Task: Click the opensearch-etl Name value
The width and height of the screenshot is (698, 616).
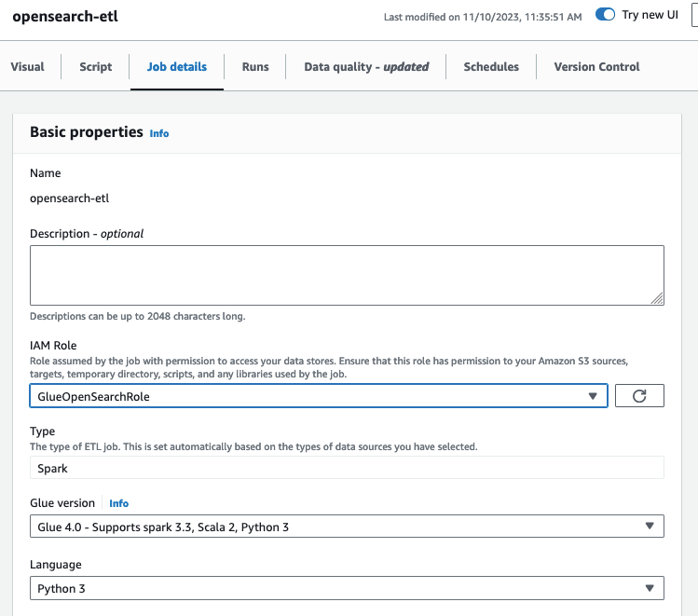Action: tap(69, 198)
